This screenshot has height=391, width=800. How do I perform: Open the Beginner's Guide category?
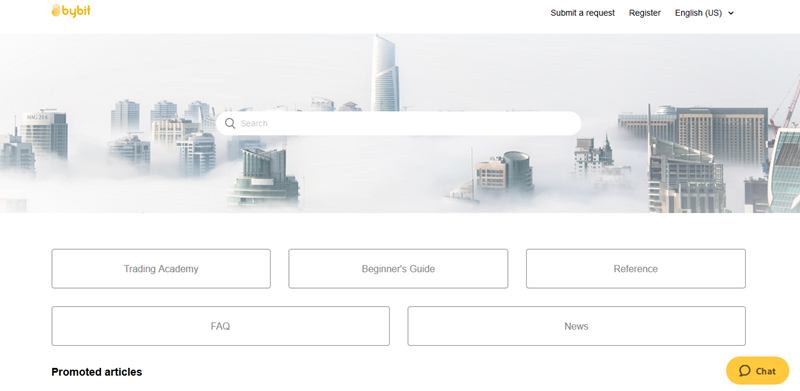tap(398, 268)
